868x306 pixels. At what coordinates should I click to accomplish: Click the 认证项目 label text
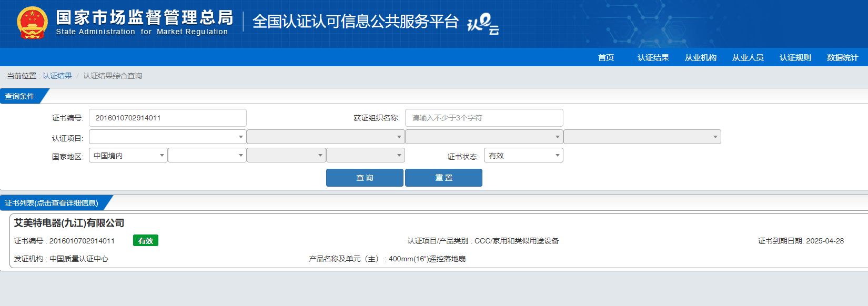click(x=67, y=138)
